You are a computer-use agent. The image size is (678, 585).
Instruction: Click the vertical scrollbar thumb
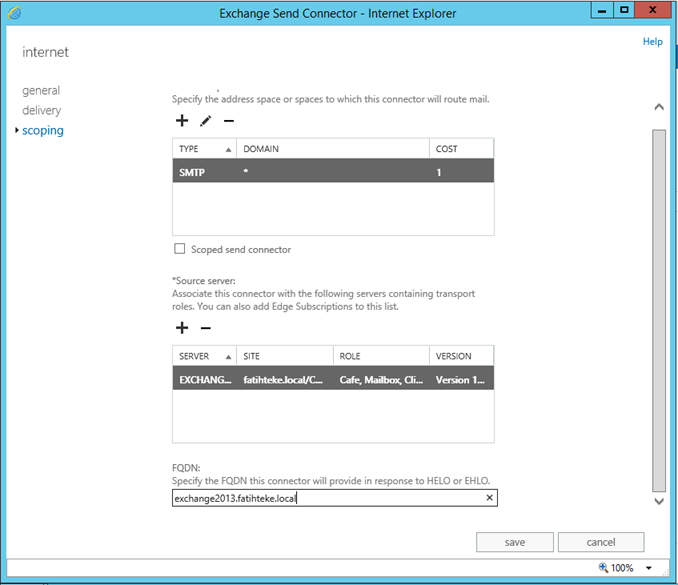click(x=659, y=310)
